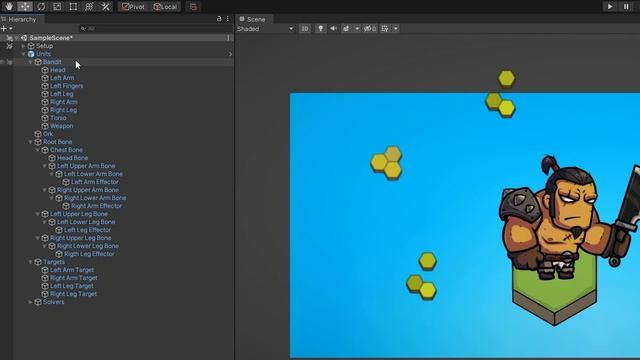Collapse the SampleScene root
Viewport: 640px width, 360px height.
17,38
